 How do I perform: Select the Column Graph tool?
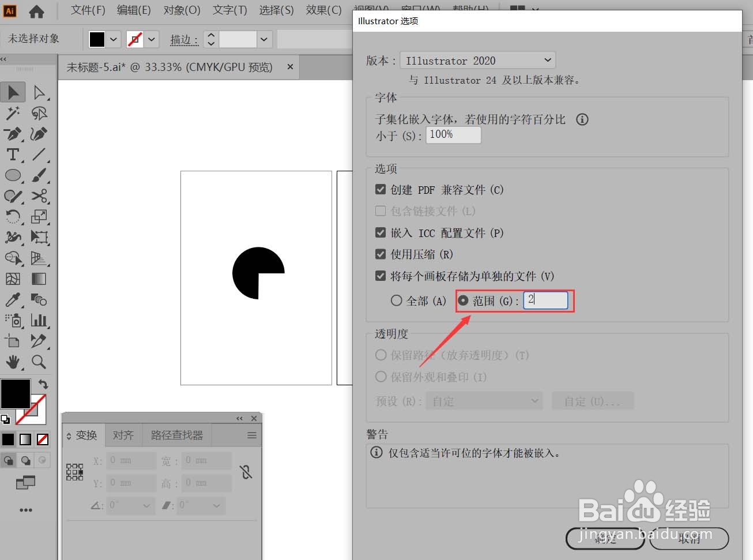click(x=39, y=321)
